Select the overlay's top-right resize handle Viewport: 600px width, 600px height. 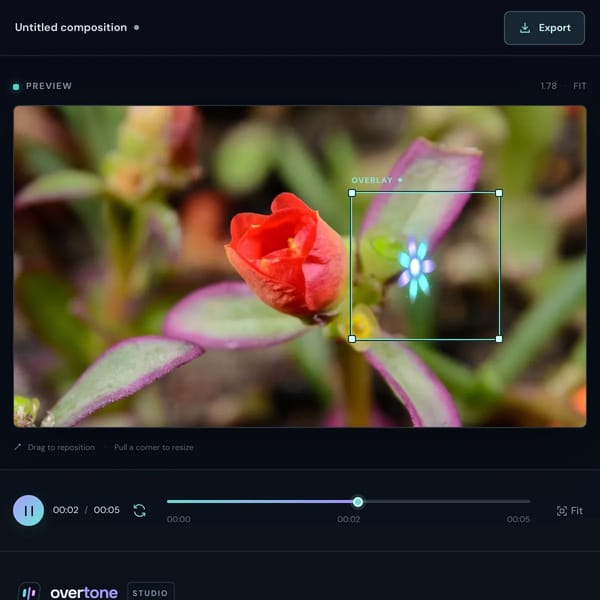pos(499,193)
